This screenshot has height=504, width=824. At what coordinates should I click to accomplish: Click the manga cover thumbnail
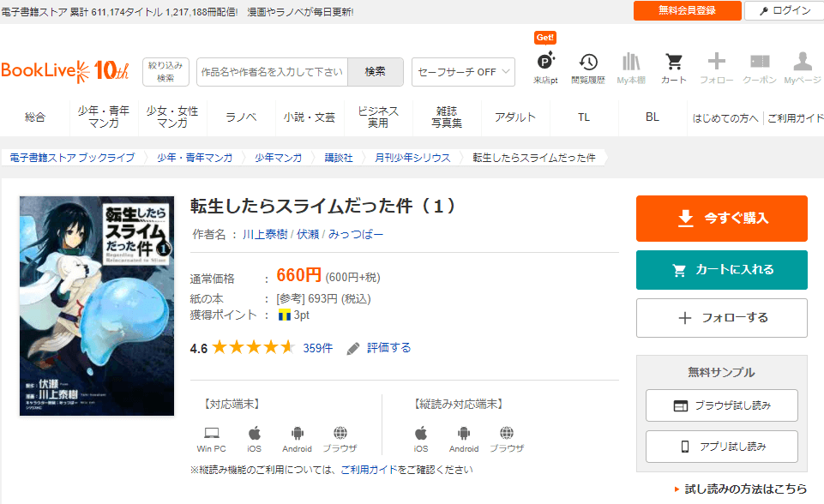pyautogui.click(x=97, y=306)
